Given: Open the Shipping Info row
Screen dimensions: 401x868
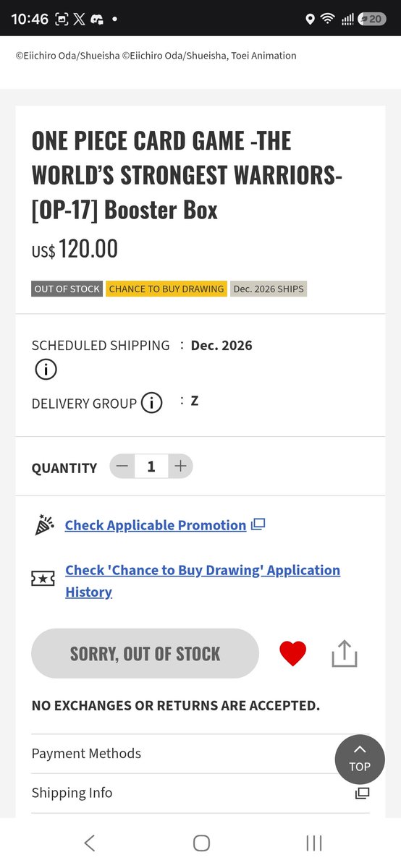Looking at the screenshot, I should [x=200, y=793].
